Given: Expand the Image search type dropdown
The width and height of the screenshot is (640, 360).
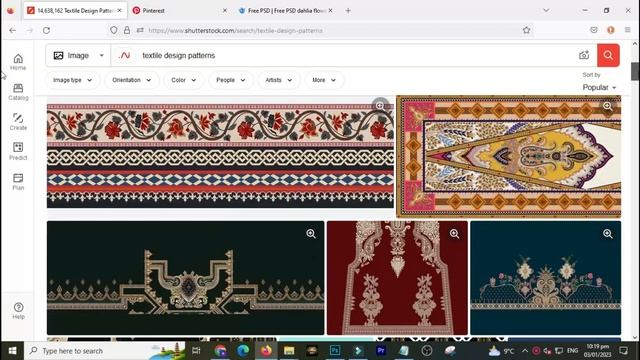Looking at the screenshot, I should (x=78, y=55).
